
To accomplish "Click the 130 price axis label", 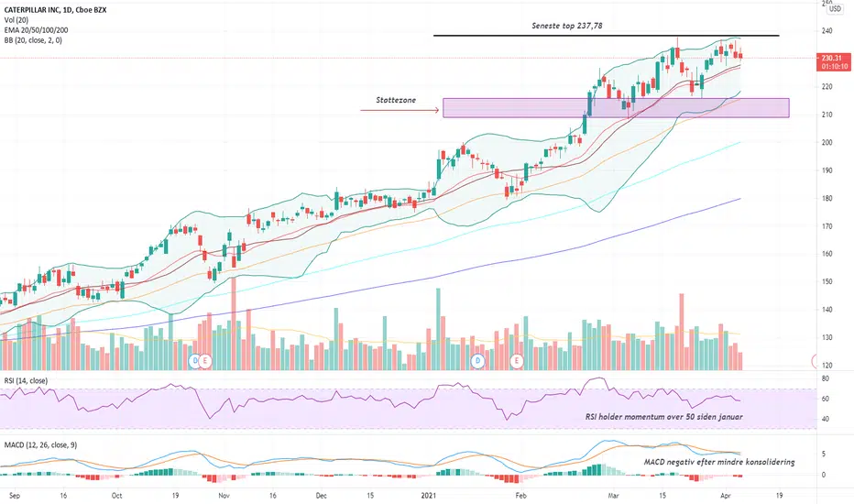I will (827, 338).
